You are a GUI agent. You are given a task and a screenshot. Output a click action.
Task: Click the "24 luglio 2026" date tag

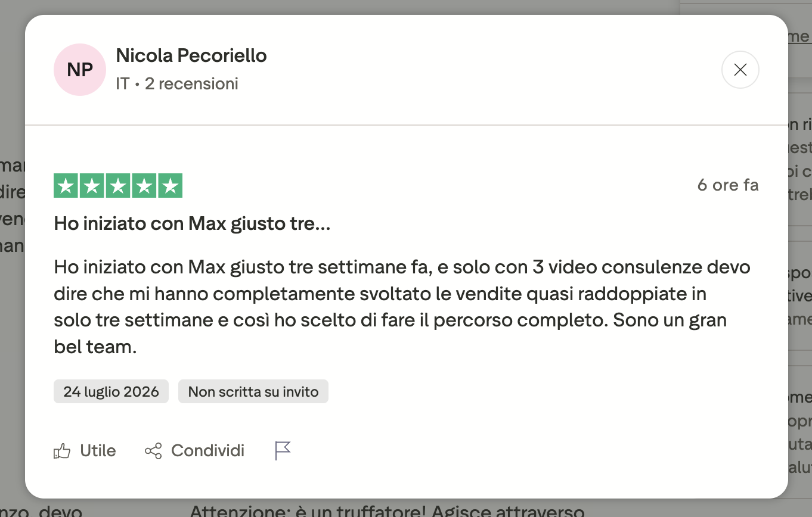click(x=111, y=391)
